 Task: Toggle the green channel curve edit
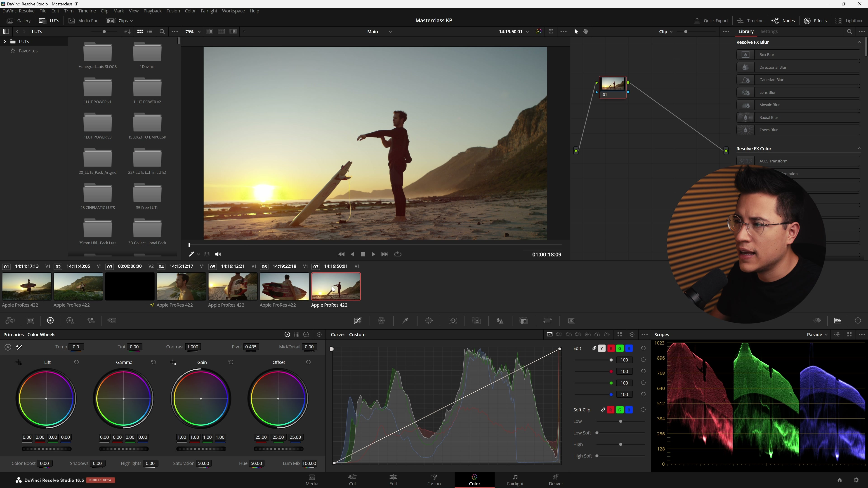(x=620, y=349)
